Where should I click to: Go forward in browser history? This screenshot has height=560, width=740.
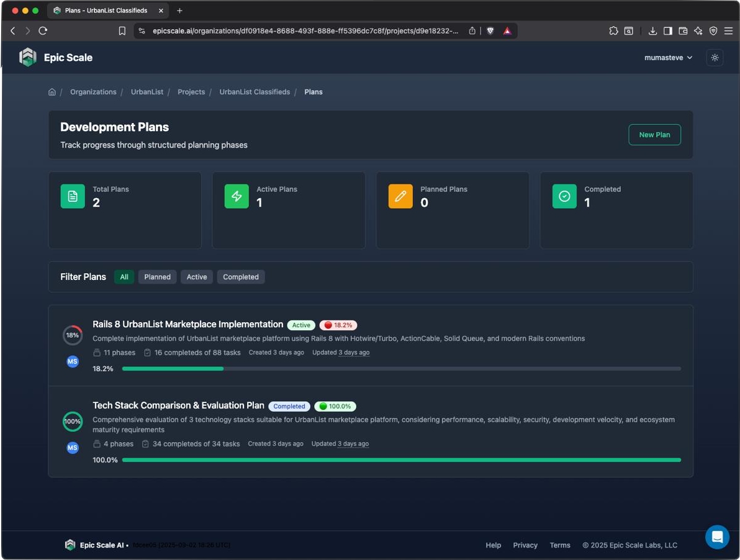pos(27,30)
